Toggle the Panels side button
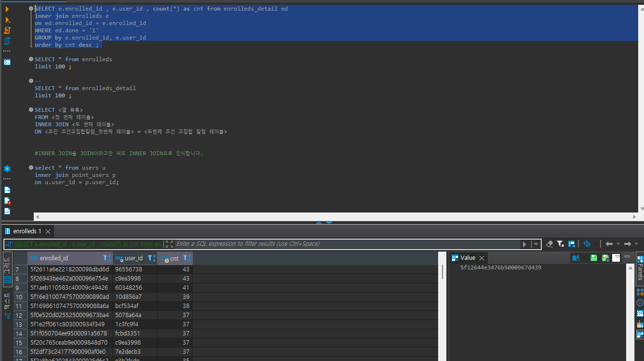Screen dimensions: 644x361 (640, 267)
